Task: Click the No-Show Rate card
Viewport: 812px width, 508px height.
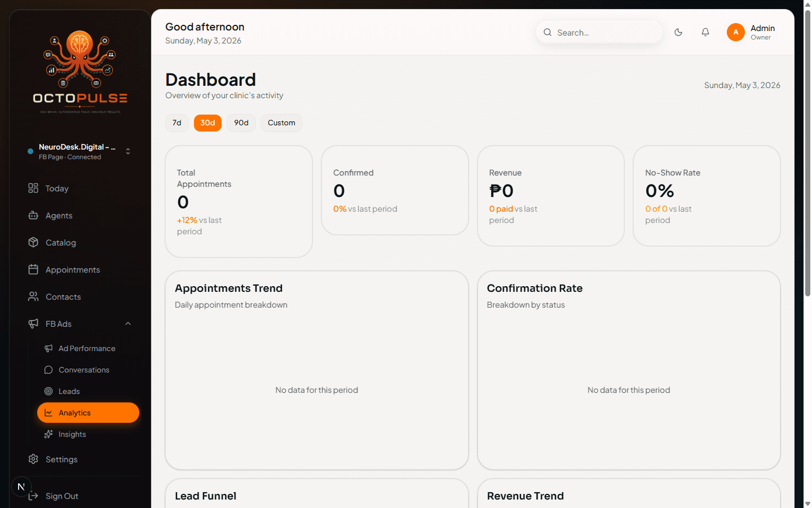Action: tap(707, 196)
